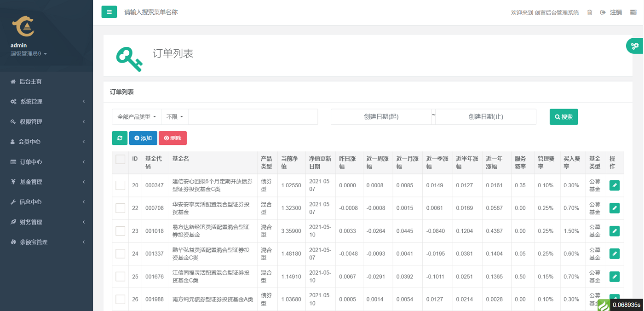
Task: Expand the 超级管理员9 user dropdown
Action: tap(28, 53)
